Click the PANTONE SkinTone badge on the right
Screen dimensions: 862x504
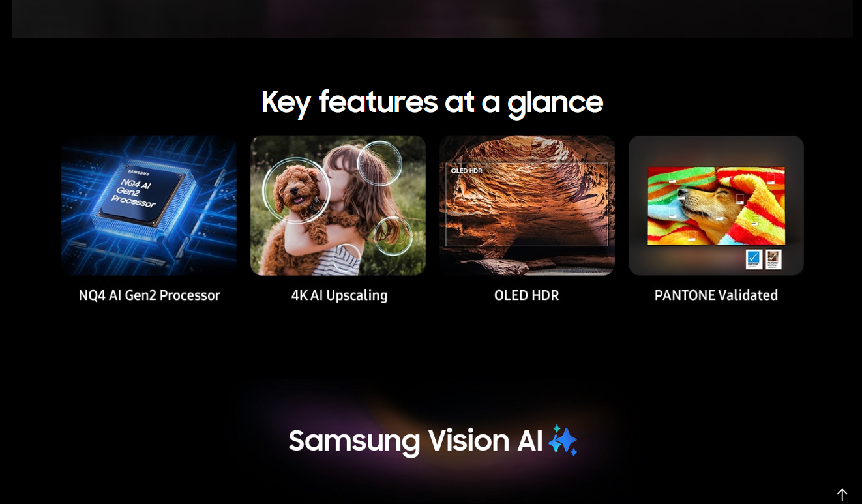(x=773, y=259)
